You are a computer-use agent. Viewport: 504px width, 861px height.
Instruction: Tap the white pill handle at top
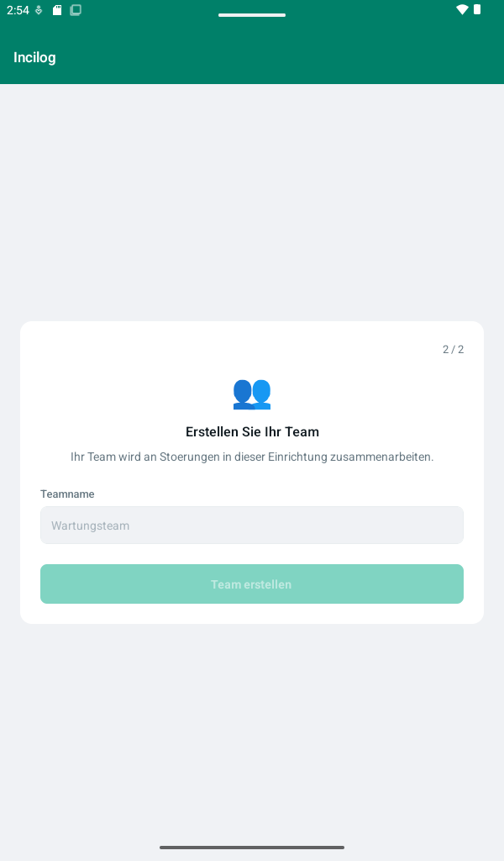coord(252,15)
